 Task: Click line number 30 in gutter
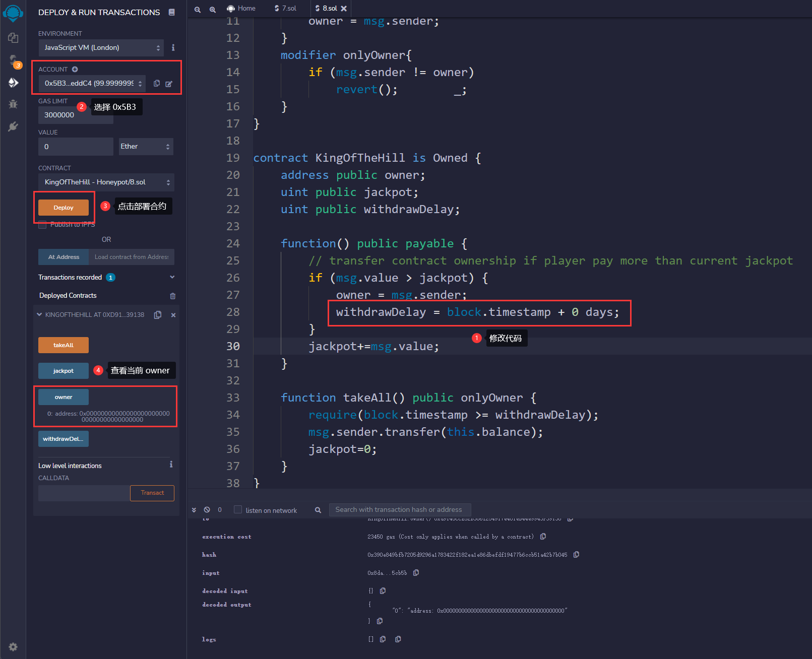233,346
